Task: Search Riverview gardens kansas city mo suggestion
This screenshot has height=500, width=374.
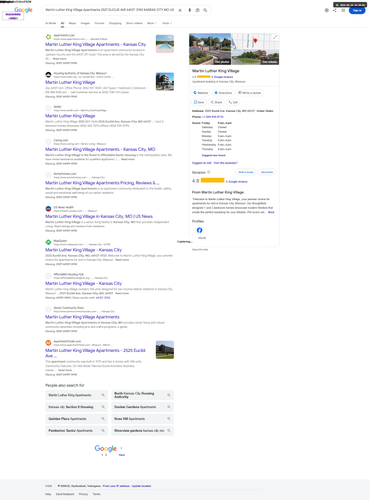Action: click(x=142, y=431)
